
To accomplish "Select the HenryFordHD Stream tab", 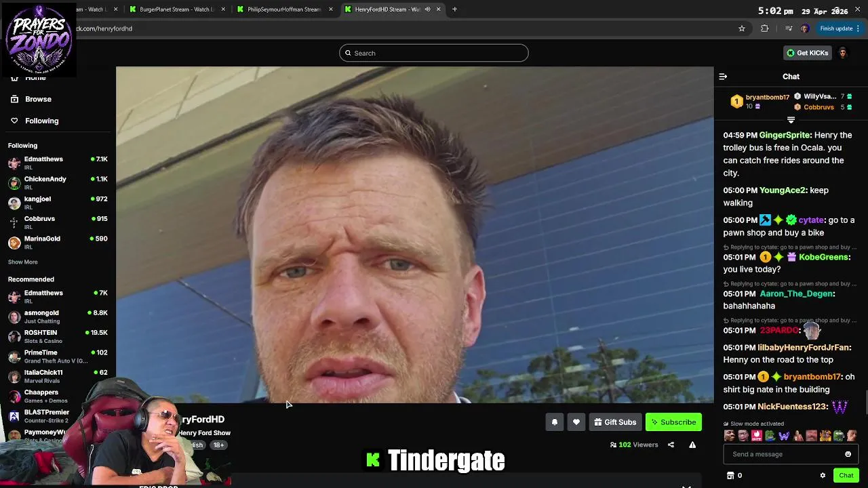I will click(387, 9).
